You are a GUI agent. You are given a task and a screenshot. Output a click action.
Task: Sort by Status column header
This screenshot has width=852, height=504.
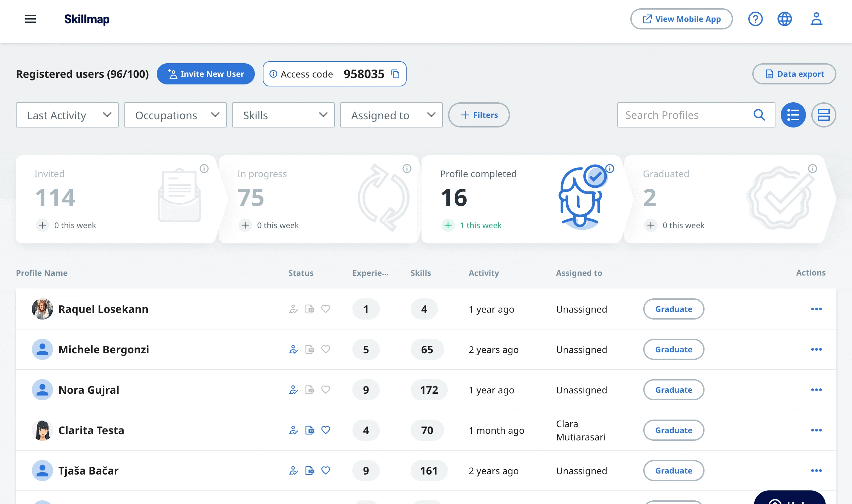click(301, 273)
